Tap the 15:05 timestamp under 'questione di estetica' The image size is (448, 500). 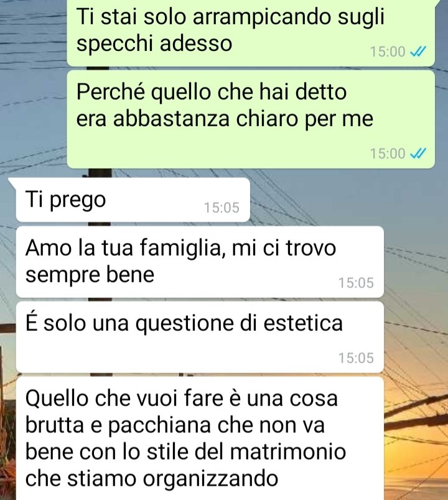pos(356,358)
